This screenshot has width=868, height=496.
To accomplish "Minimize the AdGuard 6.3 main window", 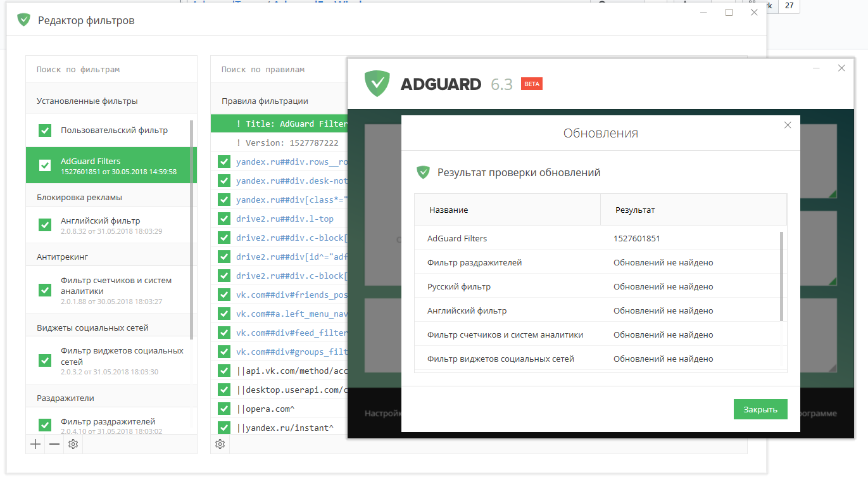I will click(x=817, y=68).
